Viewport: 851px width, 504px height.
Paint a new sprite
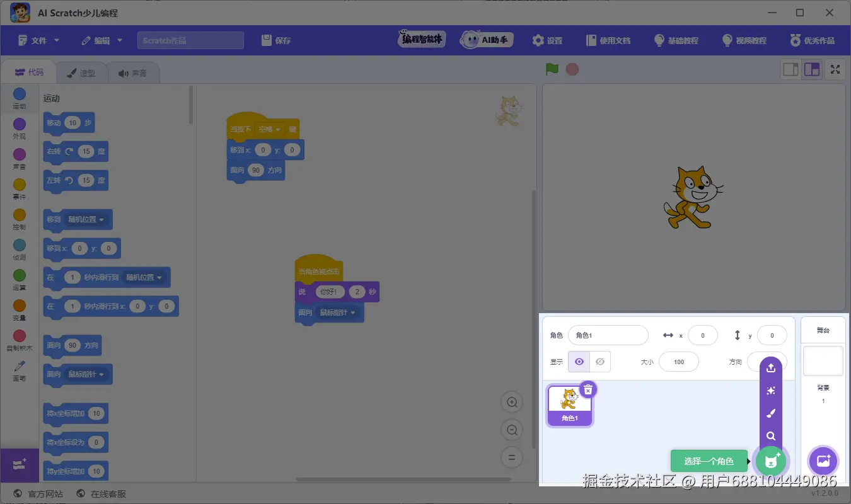pos(770,414)
